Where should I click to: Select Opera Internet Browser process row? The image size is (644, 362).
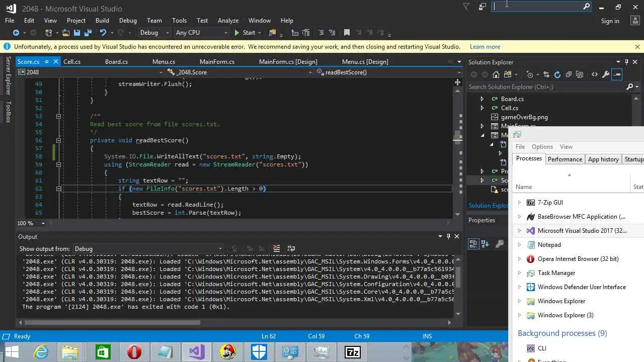[578, 259]
